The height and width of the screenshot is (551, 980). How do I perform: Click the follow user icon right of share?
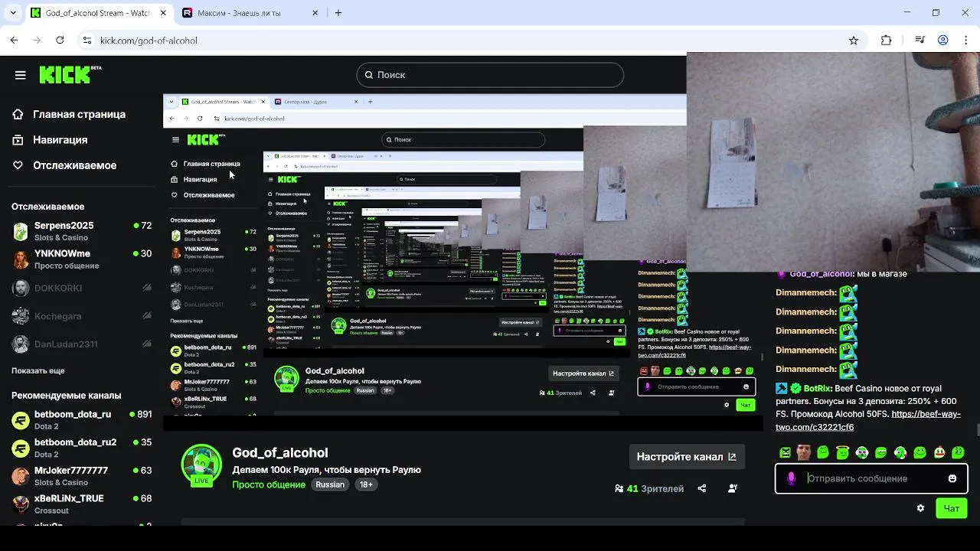pyautogui.click(x=733, y=488)
